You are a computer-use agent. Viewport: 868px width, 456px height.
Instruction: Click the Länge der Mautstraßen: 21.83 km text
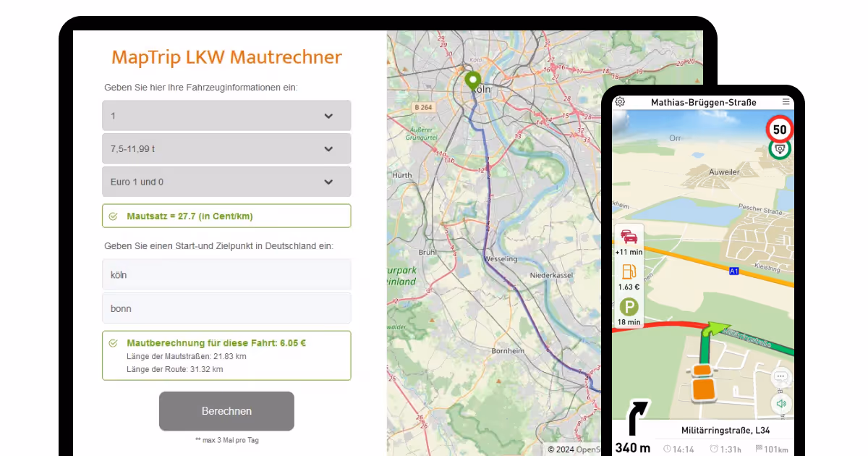click(x=187, y=356)
